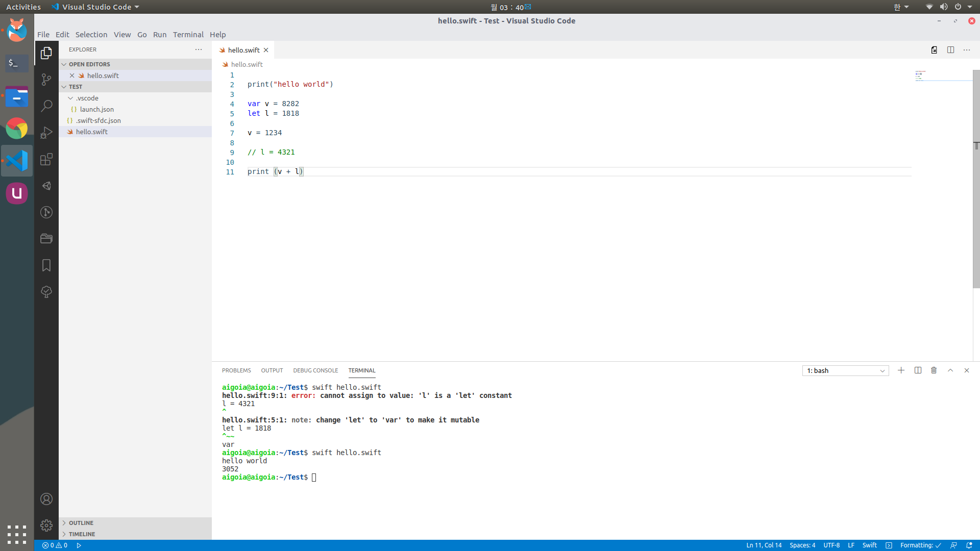Click the Bookmarks activity bar icon
Screen dimensions: 980x551
coord(46,265)
